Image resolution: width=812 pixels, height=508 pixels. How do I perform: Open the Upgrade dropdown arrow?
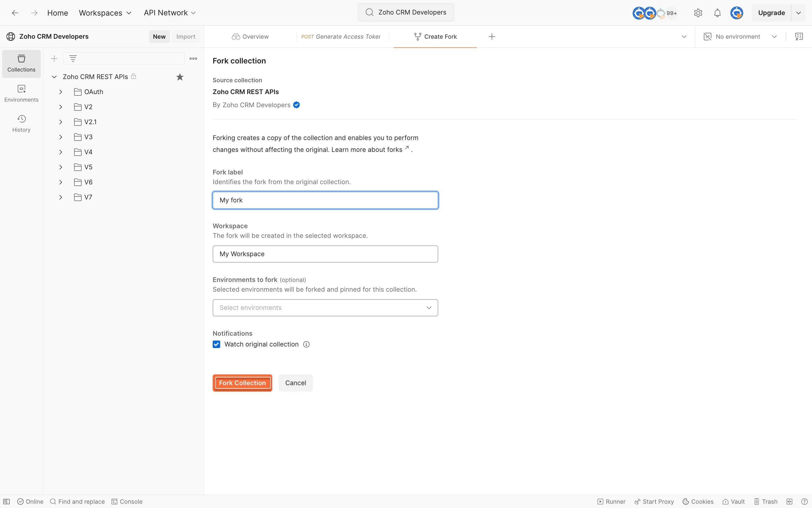(x=799, y=13)
